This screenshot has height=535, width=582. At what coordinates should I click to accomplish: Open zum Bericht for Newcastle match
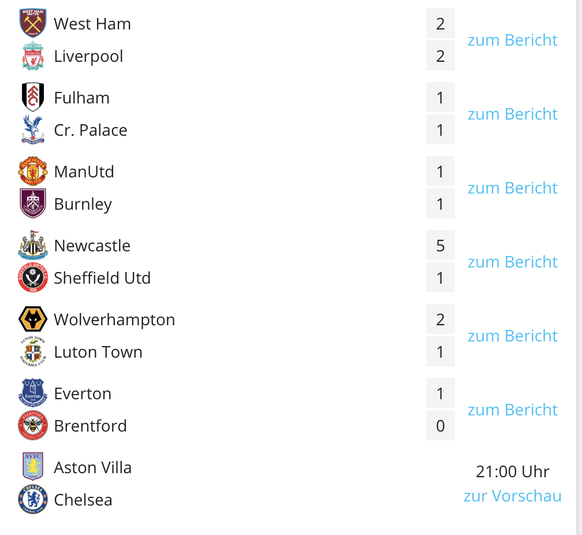[x=512, y=261]
